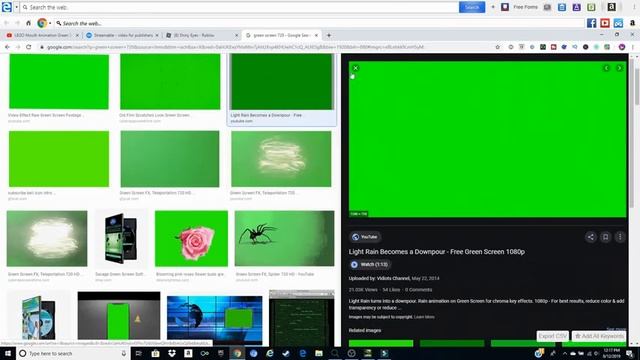
Task: Open the large green screen preview image
Action: pos(487,139)
